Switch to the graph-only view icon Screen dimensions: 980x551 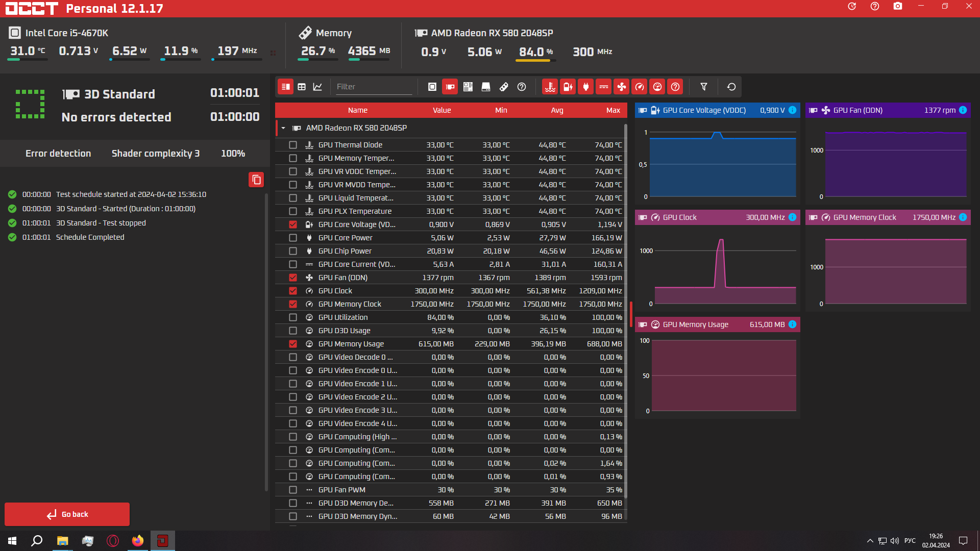(x=317, y=87)
